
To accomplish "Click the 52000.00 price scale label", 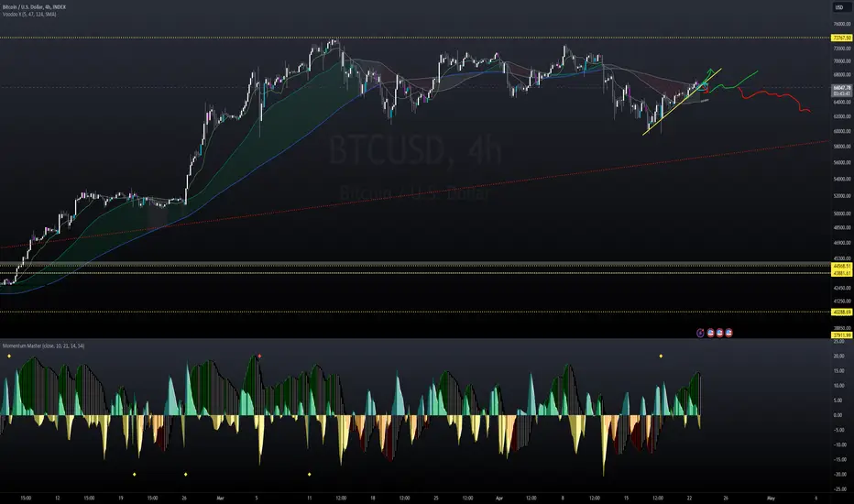I will (841, 195).
